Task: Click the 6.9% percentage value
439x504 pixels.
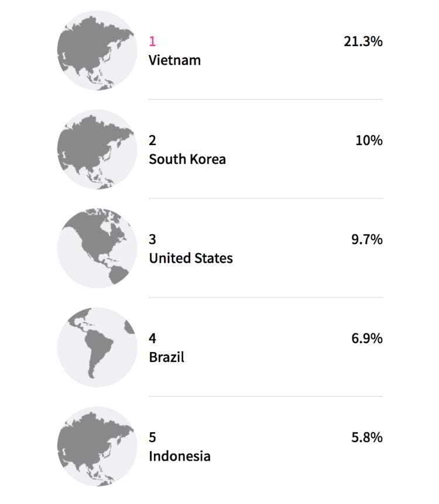Action: (x=366, y=338)
